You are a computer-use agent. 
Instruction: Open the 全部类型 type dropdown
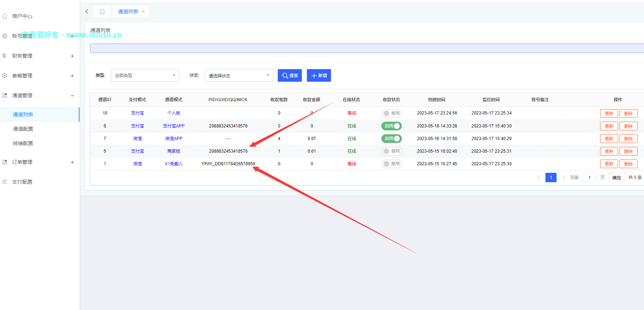145,76
